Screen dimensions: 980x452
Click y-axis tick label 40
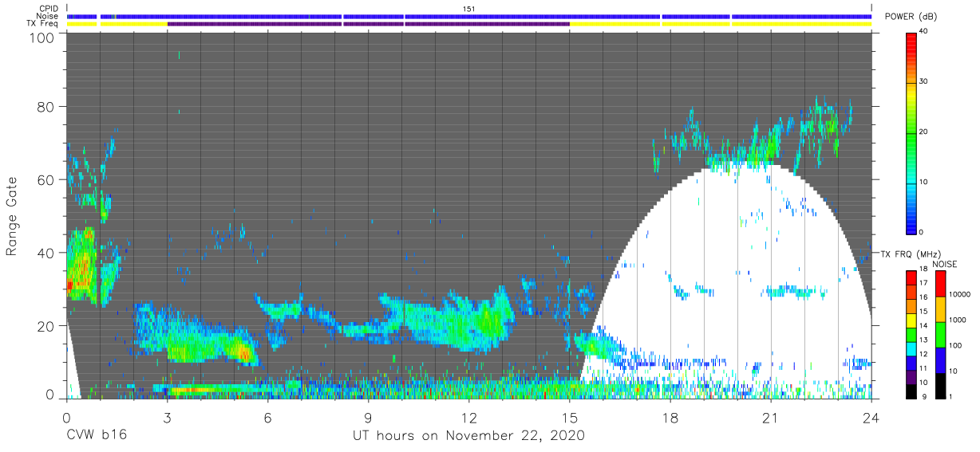point(46,253)
